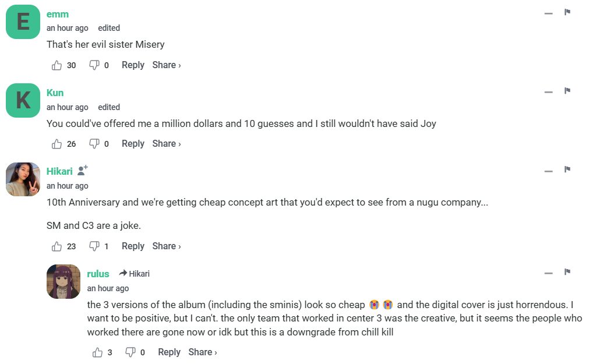Open Kun's profile via username
This screenshot has height=364, width=593.
click(55, 93)
